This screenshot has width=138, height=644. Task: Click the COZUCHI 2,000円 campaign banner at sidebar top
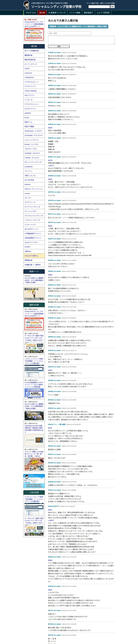coord(34,34)
